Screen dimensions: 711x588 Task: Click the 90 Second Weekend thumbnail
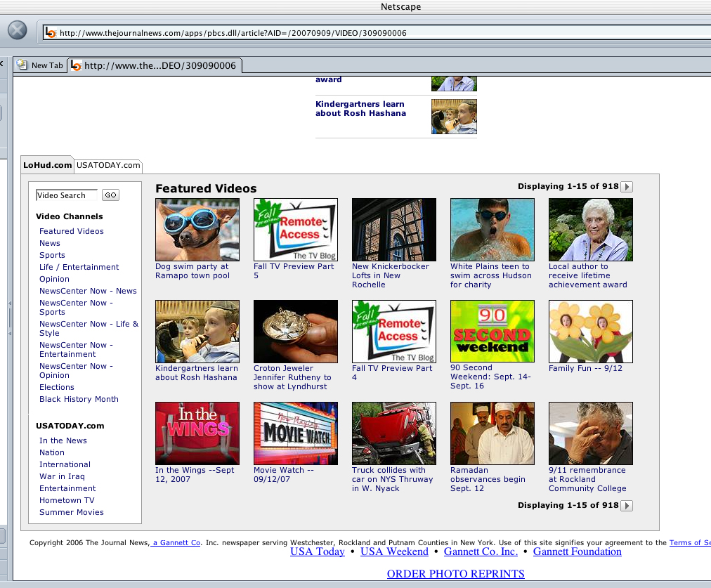tap(493, 331)
